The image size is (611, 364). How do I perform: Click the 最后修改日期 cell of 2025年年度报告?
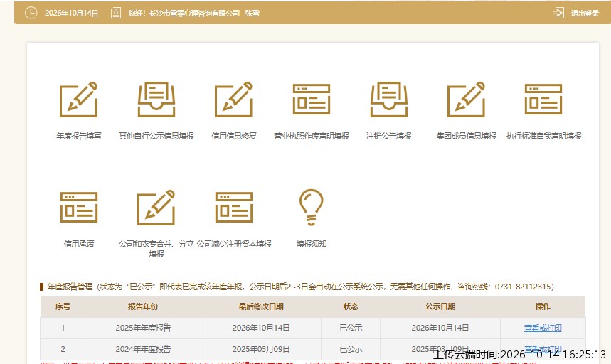pyautogui.click(x=261, y=328)
